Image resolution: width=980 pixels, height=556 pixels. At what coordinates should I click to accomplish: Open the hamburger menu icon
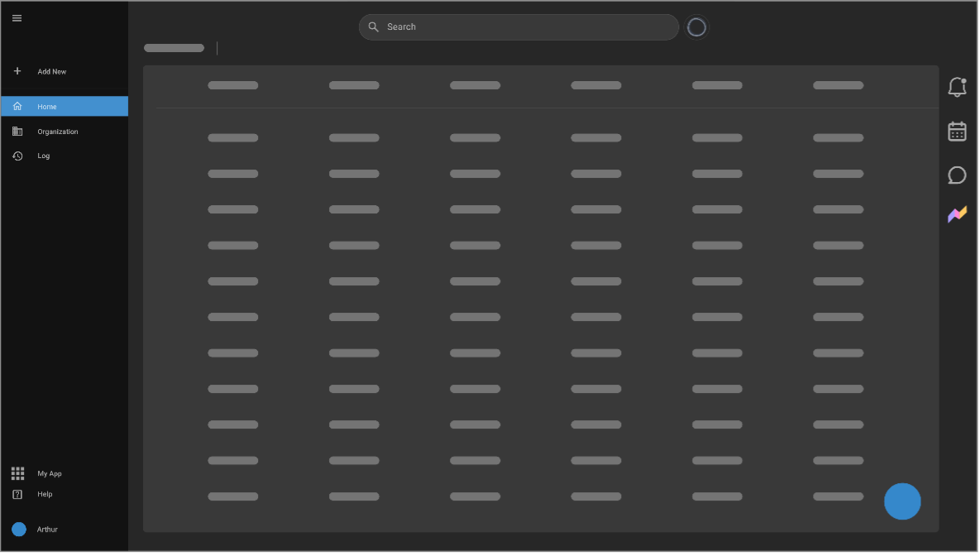coord(17,18)
